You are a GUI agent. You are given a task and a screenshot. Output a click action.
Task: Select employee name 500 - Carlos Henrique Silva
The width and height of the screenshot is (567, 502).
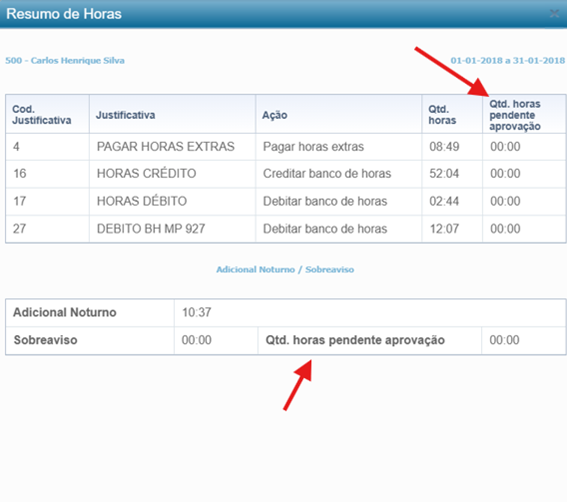65,60
